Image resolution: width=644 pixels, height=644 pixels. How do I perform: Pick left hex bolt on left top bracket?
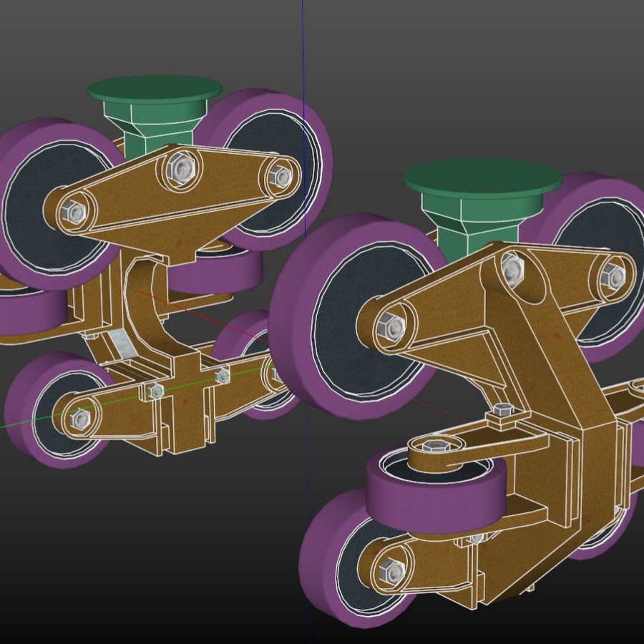[x=74, y=211]
